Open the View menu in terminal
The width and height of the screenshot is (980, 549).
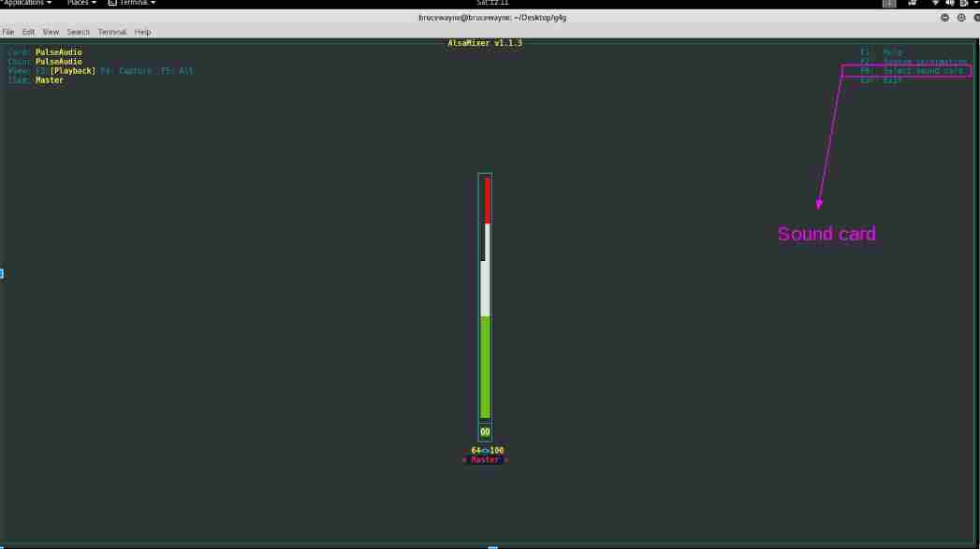pos(51,32)
